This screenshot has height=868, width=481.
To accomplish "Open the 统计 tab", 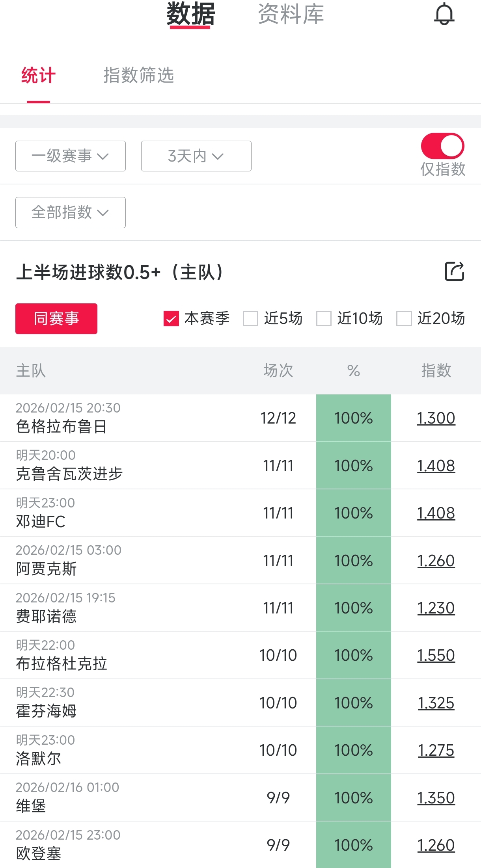I will (x=38, y=75).
